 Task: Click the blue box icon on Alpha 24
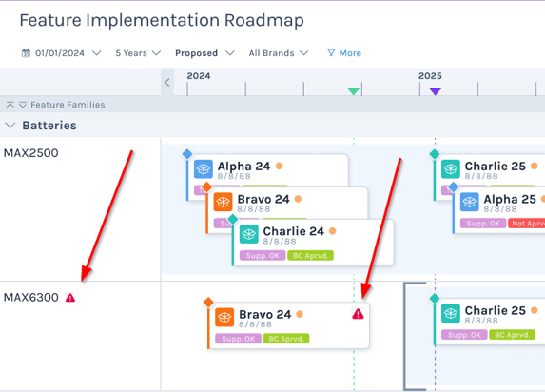pos(204,169)
